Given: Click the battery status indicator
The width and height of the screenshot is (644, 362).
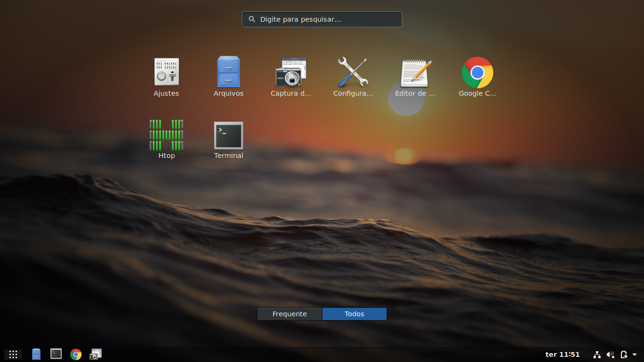Looking at the screenshot, I should click(x=623, y=354).
